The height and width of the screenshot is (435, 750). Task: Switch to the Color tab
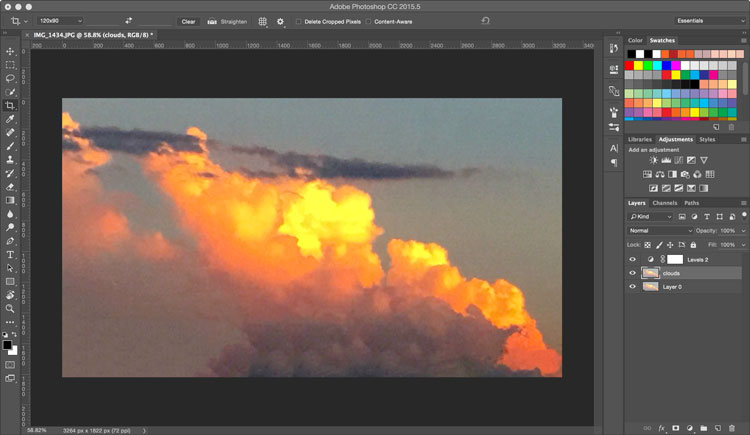point(635,40)
